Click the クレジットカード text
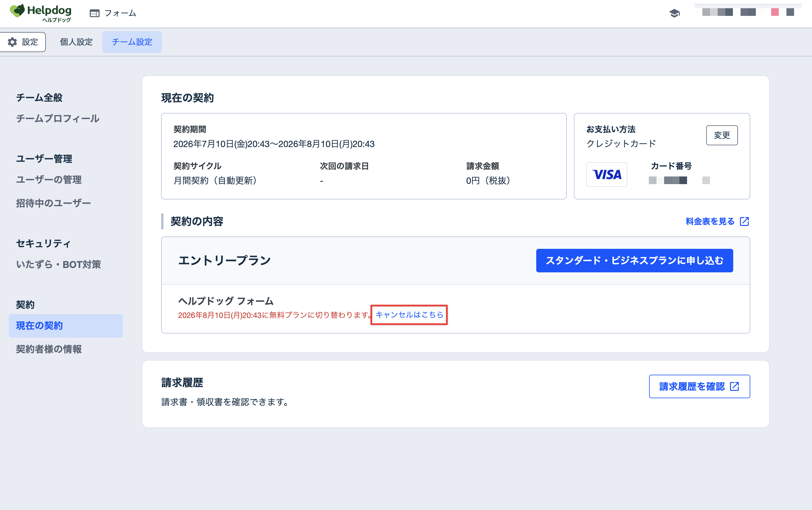Viewport: 812px width, 510px height. [x=621, y=143]
